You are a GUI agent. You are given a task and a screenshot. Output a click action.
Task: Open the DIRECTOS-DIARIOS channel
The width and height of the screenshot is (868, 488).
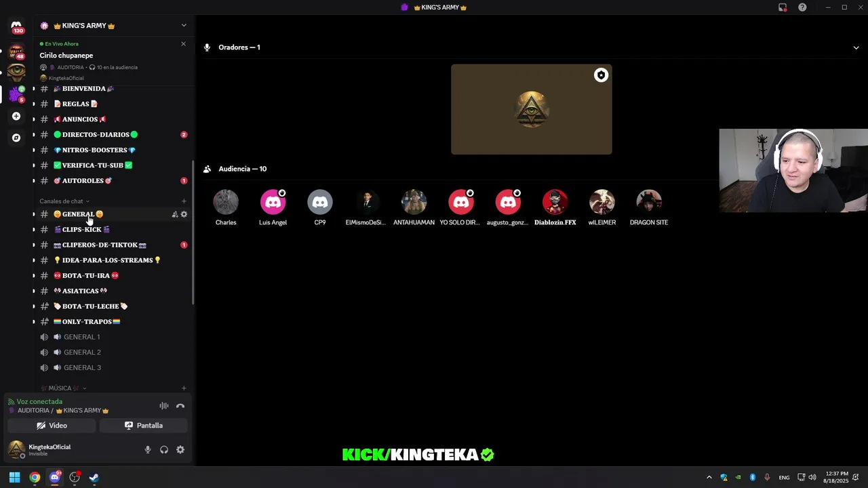tap(113, 135)
